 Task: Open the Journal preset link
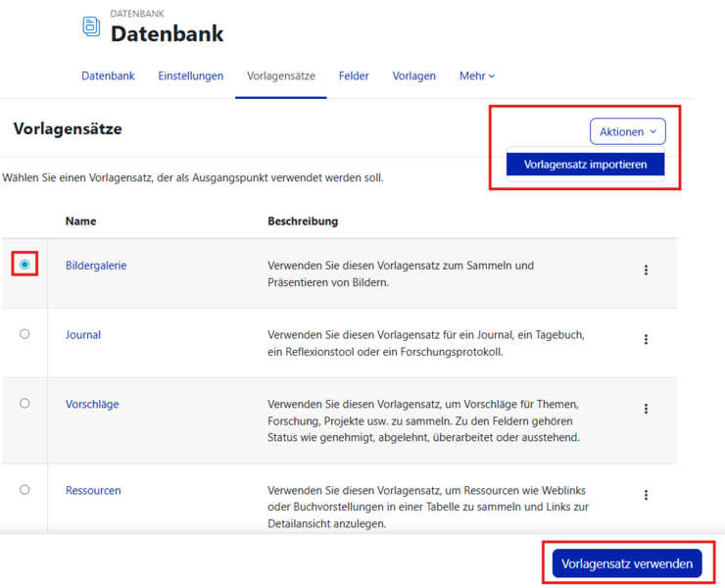coord(83,335)
